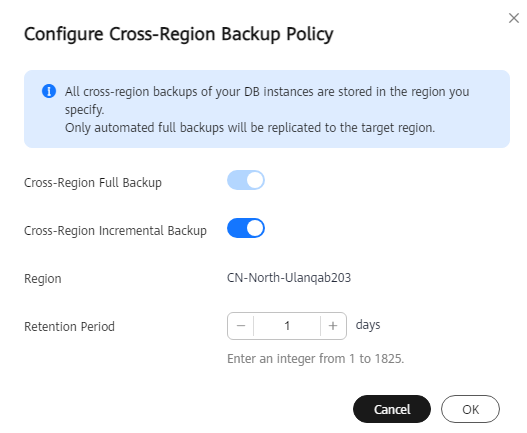
Task: Click the Configure Cross-Region Backup Policy title
Action: [178, 34]
